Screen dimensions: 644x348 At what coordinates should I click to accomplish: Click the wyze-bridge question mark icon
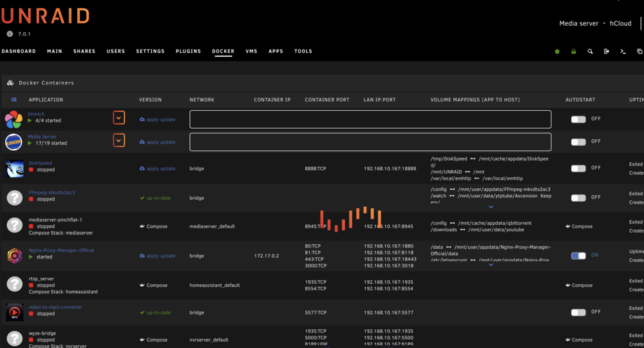14,338
